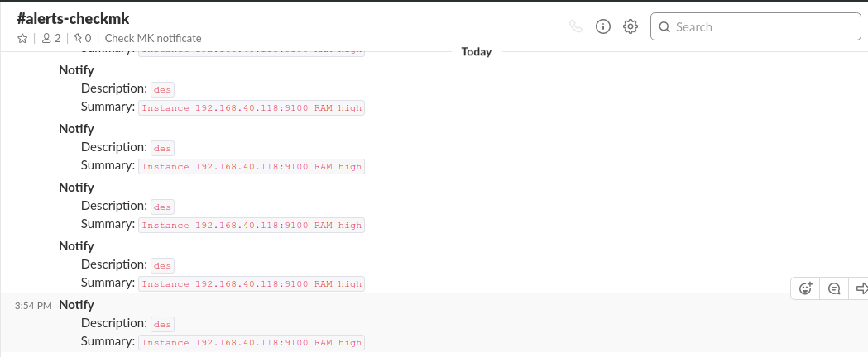Screen dimensions: 868x357
Task: View pinned items count icon
Action: [83, 38]
